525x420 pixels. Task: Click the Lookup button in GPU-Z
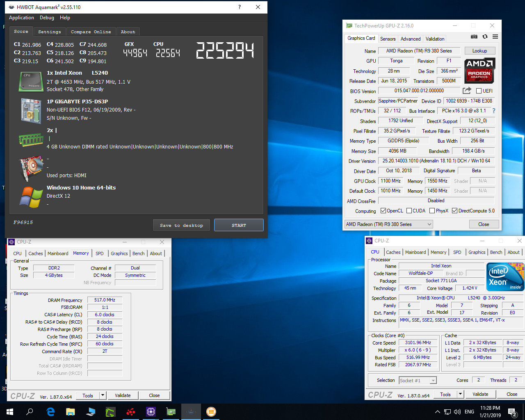click(479, 51)
